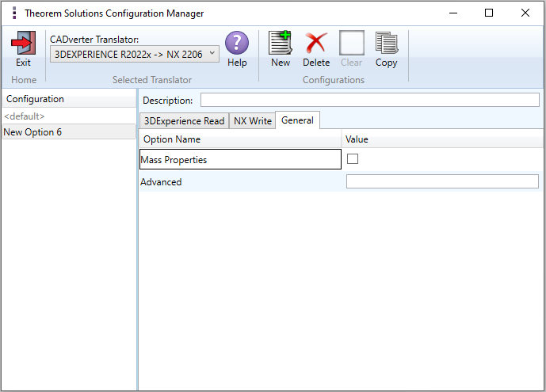Select the New Option 6 configuration
Image resolution: width=546 pixels, height=392 pixels.
click(69, 132)
